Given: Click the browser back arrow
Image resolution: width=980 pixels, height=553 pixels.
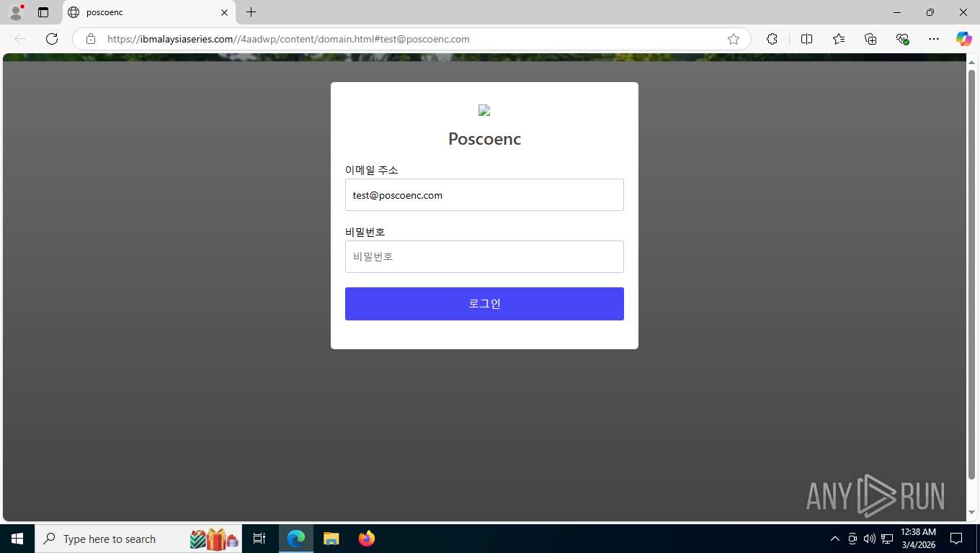Looking at the screenshot, I should (20, 39).
